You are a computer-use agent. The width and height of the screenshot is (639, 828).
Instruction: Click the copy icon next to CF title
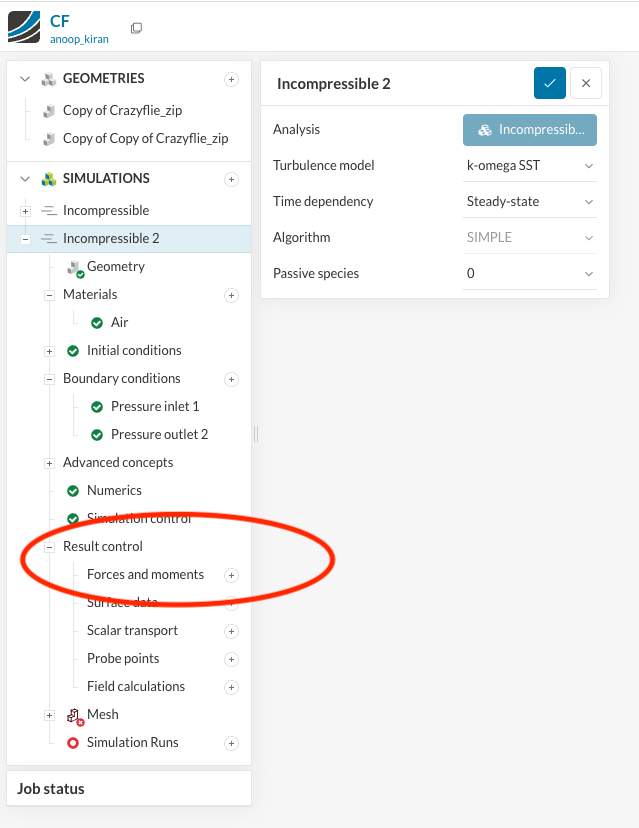point(136,28)
